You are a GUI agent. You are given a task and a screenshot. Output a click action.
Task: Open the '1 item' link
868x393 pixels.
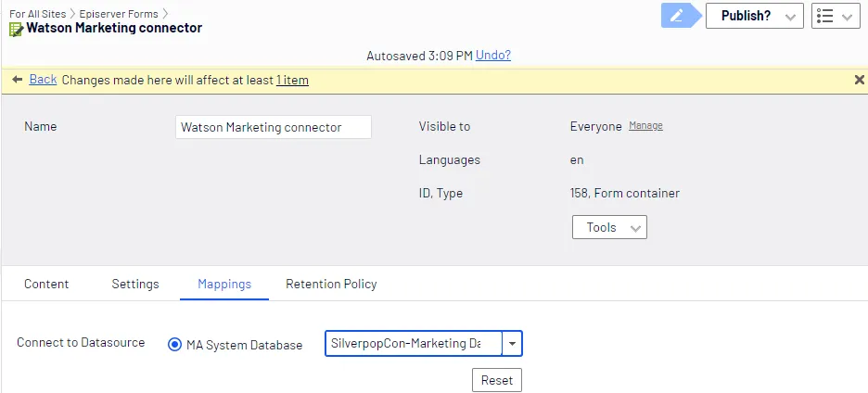pos(292,81)
